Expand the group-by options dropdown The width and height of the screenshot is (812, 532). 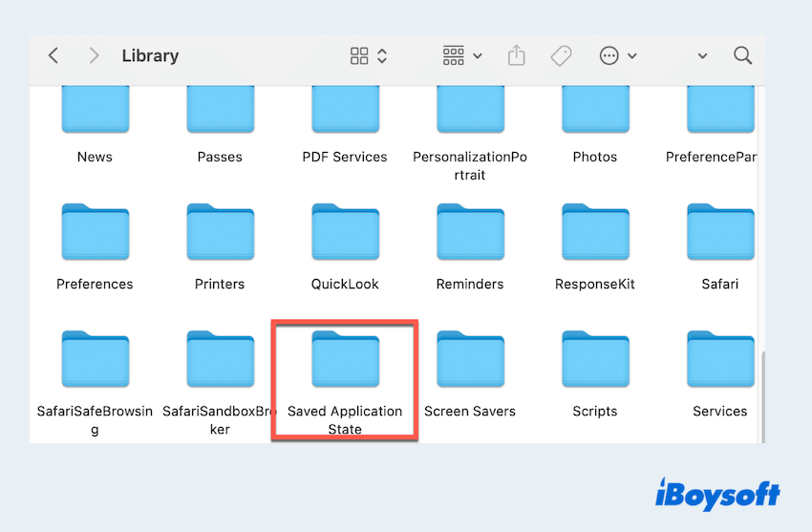462,56
